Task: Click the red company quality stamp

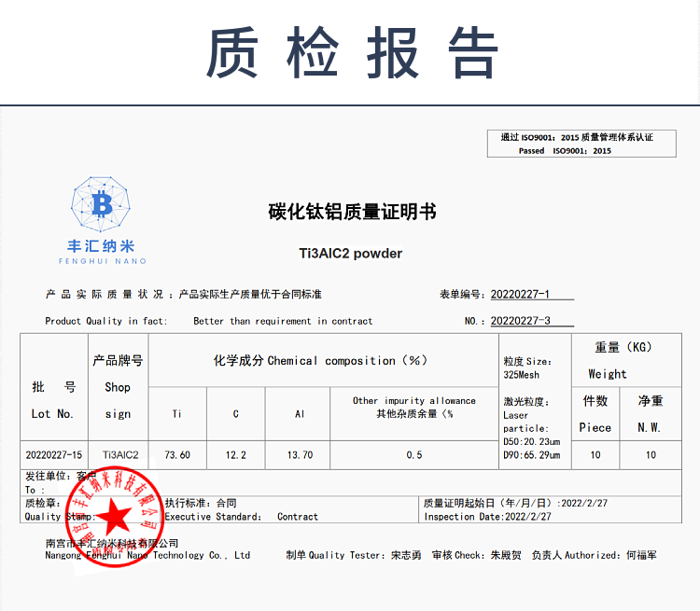Action: click(114, 517)
